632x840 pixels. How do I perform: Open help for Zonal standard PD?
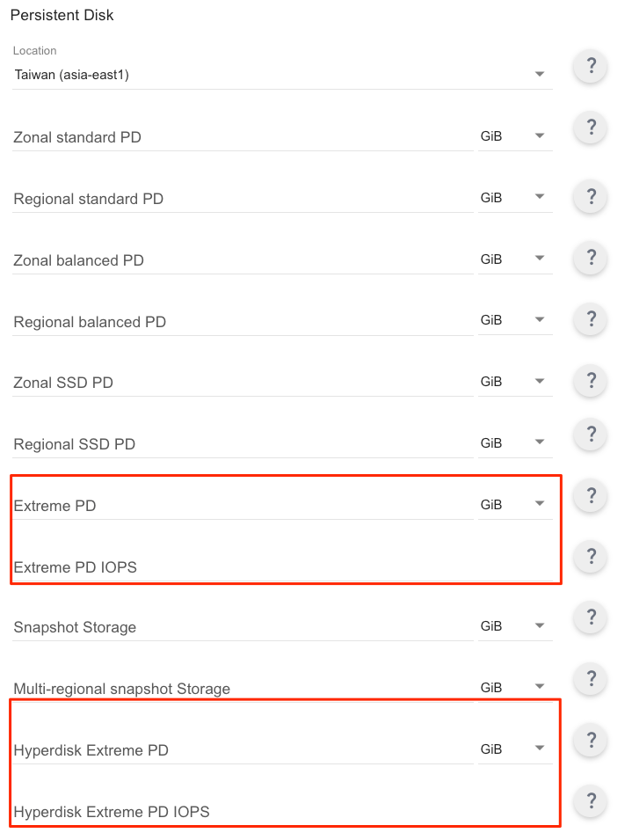point(591,128)
